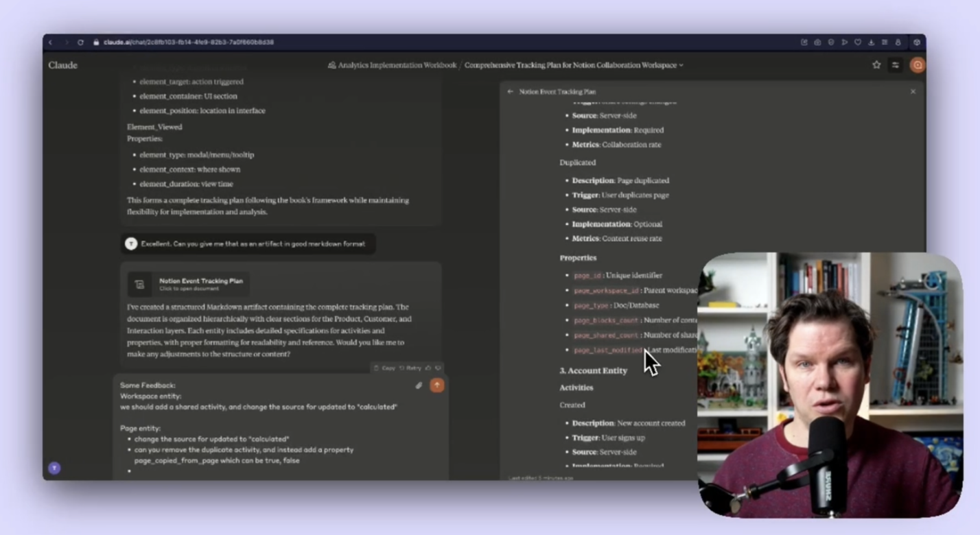The image size is (980, 535).
Task: Click the Claude logo text
Action: [x=63, y=65]
